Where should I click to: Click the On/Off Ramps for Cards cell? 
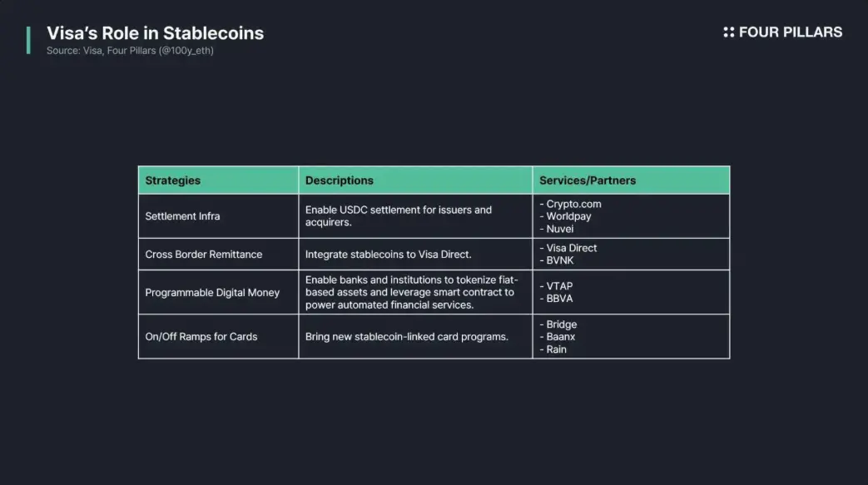click(x=218, y=337)
